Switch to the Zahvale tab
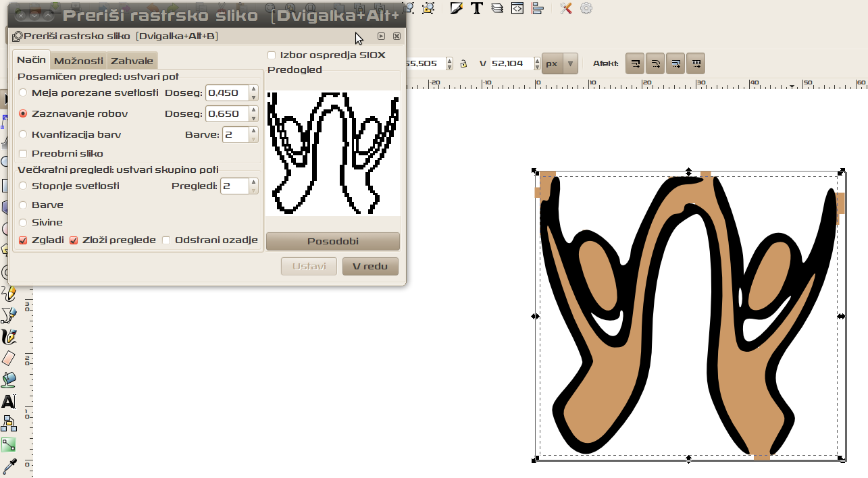The height and width of the screenshot is (478, 868). point(132,61)
